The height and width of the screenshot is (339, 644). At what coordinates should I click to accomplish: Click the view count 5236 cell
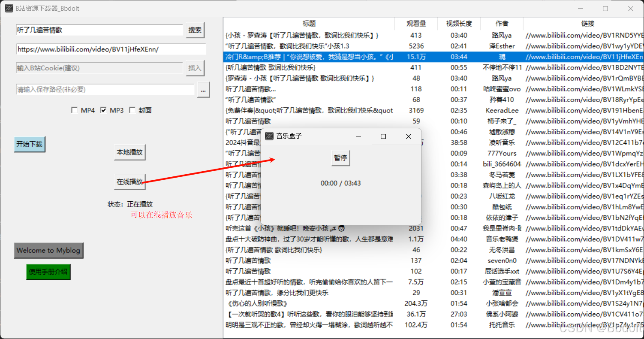(x=416, y=46)
